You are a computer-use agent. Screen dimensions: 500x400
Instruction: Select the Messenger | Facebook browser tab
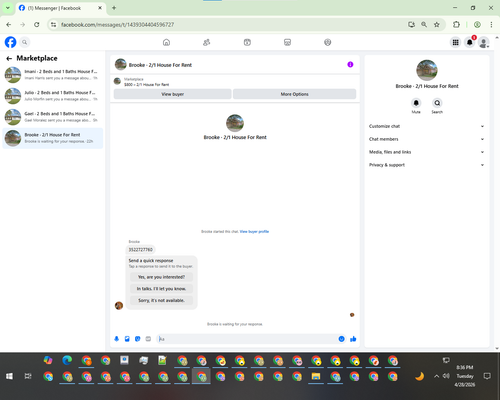tap(61, 8)
